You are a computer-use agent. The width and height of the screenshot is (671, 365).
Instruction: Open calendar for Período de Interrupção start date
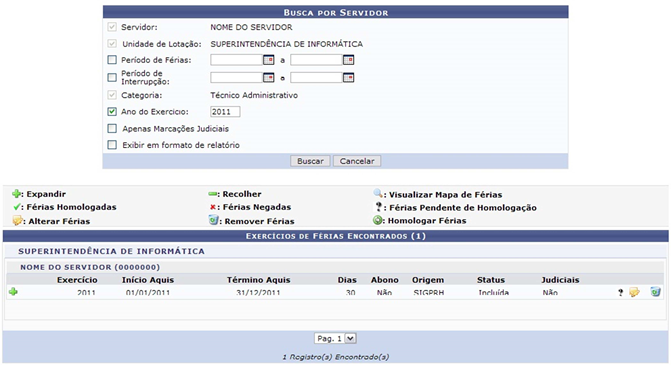pos(268,77)
